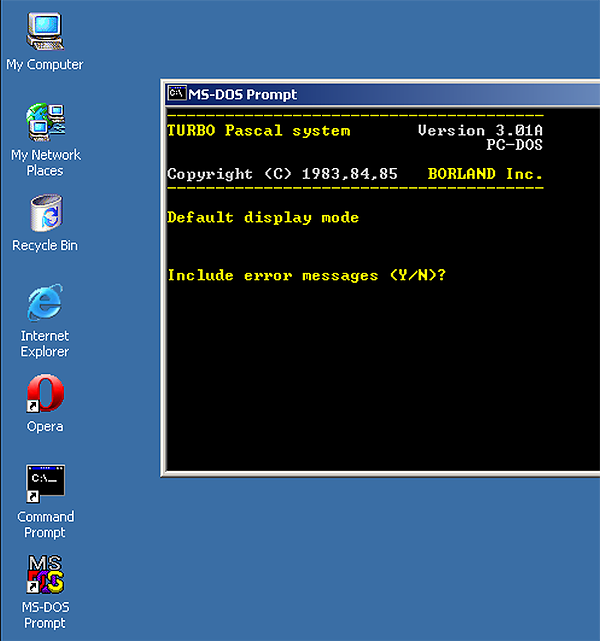Open the MS-DOS Prompt window system menu icon

(177, 93)
